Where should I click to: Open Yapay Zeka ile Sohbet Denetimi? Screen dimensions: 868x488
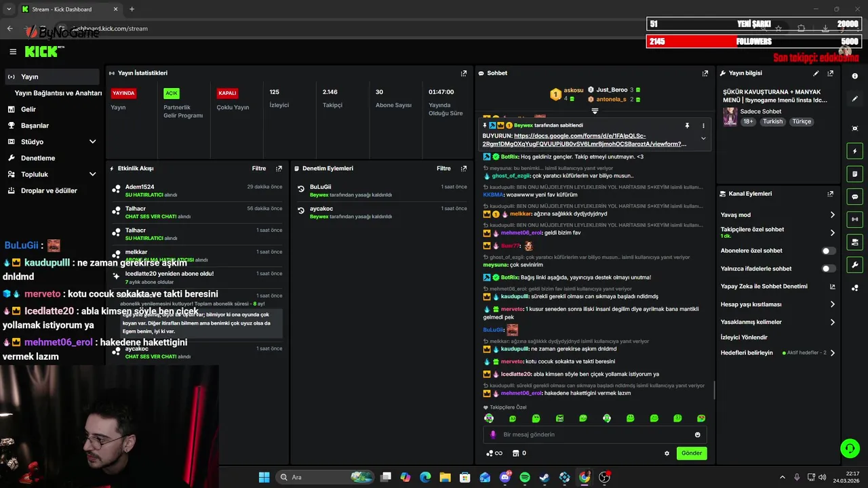click(x=777, y=287)
